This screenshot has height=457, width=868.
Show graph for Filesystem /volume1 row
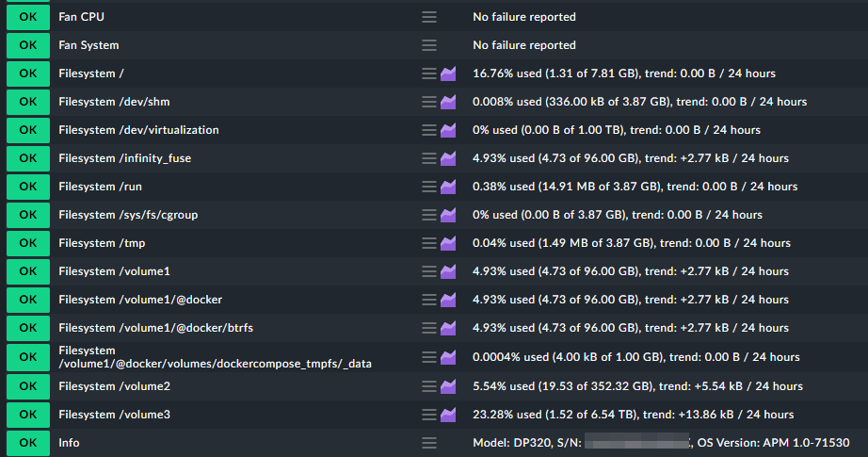pyautogui.click(x=448, y=271)
